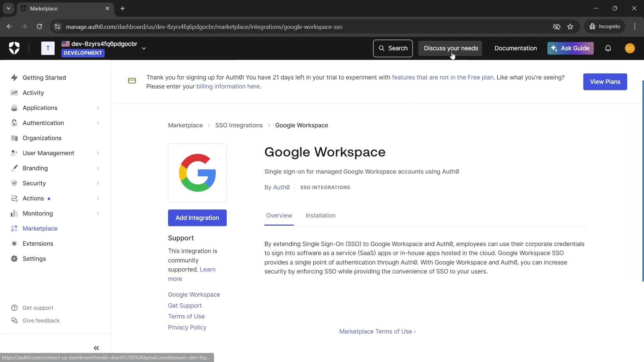Click the Incognito profile button

[x=605, y=26]
